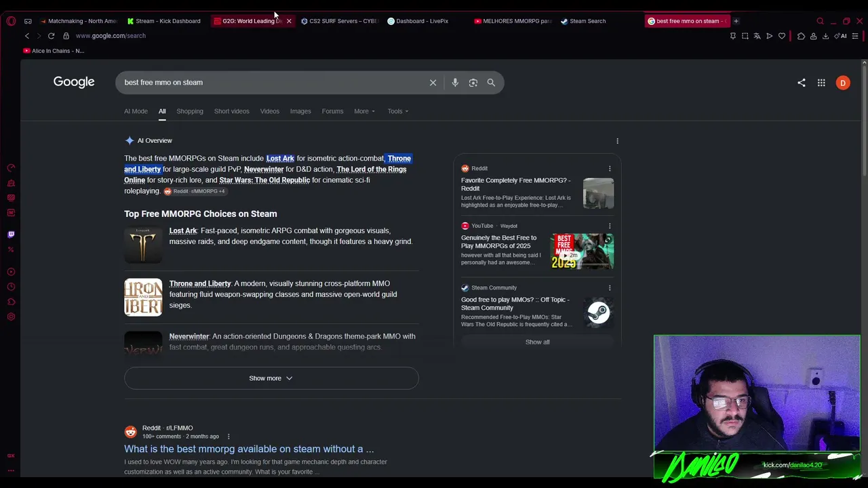Open the Throne and Liberty game thumbnail

coord(143,298)
